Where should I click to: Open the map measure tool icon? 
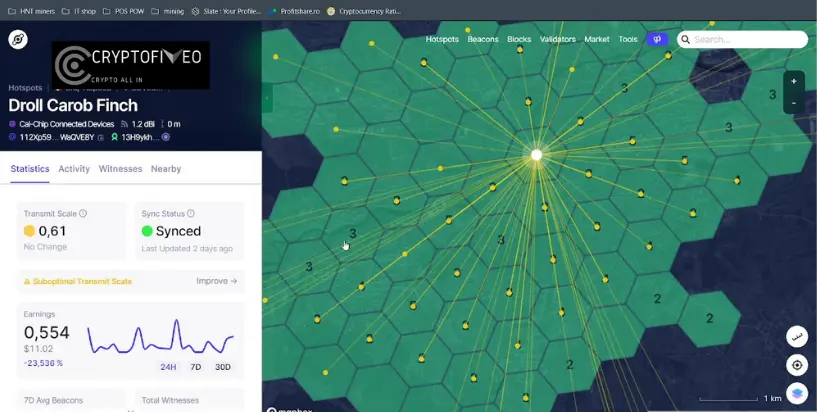[x=797, y=337]
